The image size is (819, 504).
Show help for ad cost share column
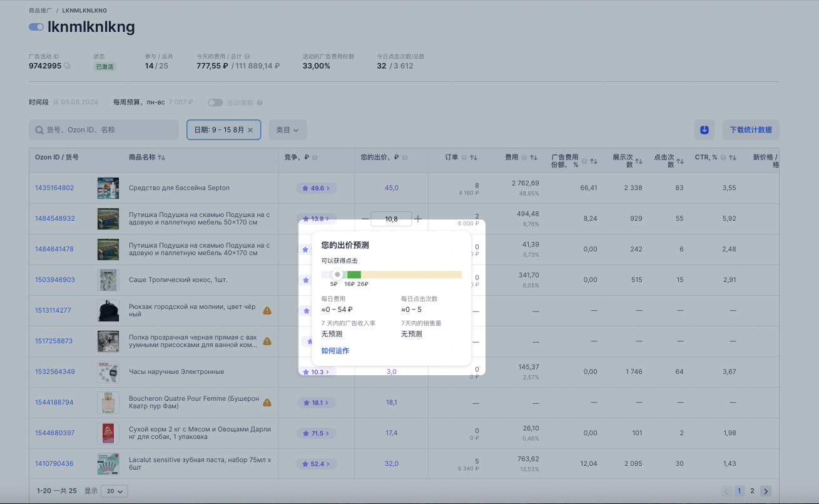tap(584, 161)
